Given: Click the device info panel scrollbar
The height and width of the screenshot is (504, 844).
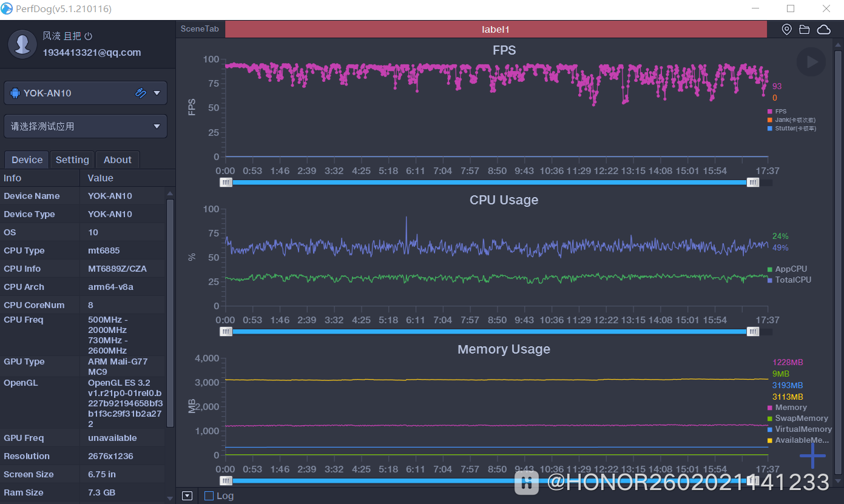Looking at the screenshot, I should coord(170,313).
